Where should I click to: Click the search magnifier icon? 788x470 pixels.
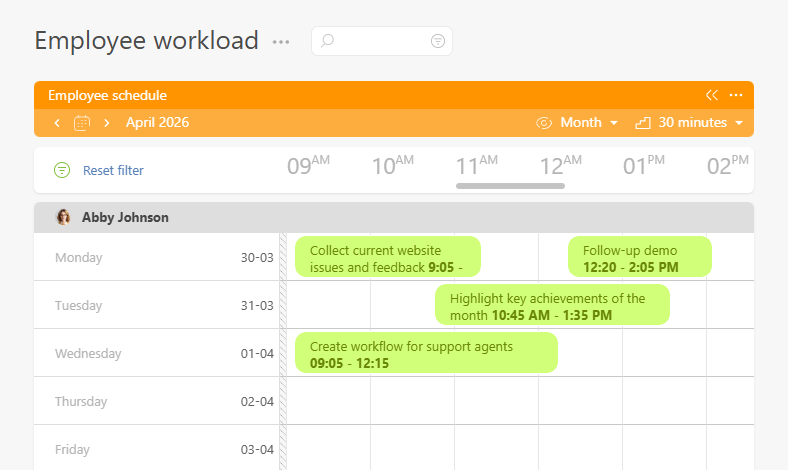[x=327, y=41]
